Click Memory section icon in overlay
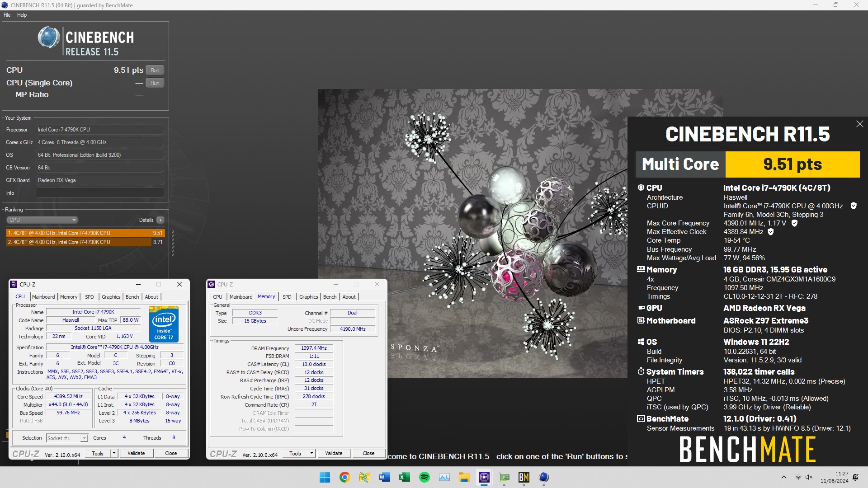Screen dimensions: 868x488 (641, 269)
